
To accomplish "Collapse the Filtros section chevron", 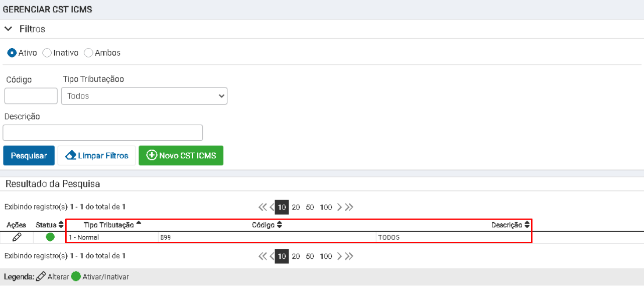I will [8, 29].
